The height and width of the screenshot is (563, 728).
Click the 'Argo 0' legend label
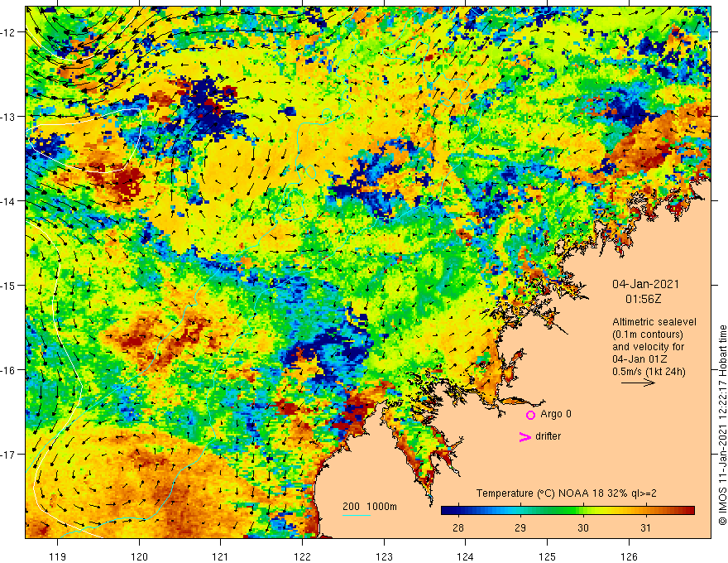[x=556, y=414]
